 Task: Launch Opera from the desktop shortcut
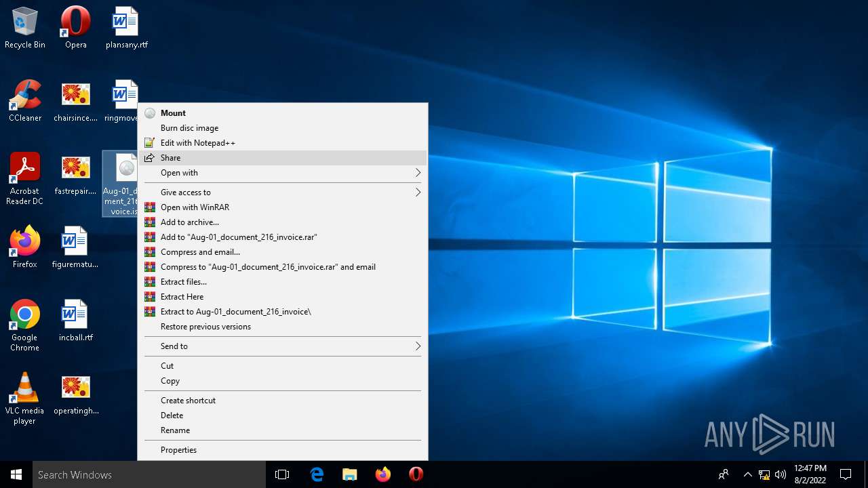coord(76,28)
